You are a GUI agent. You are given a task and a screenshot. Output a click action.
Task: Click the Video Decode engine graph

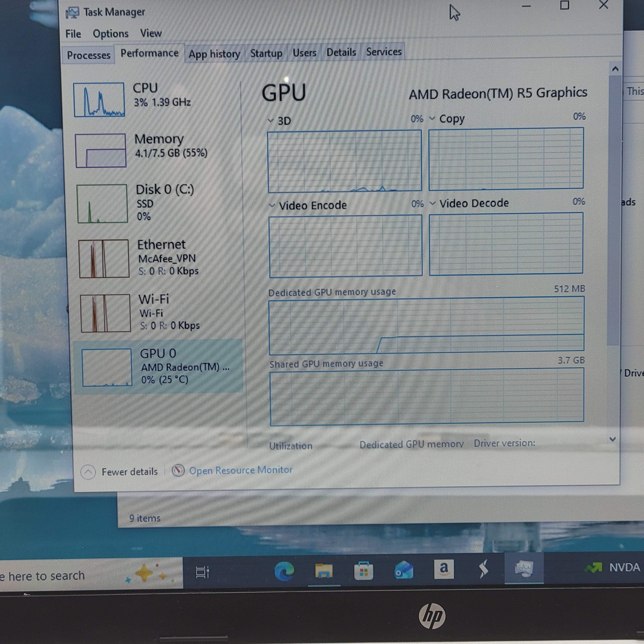point(506,244)
